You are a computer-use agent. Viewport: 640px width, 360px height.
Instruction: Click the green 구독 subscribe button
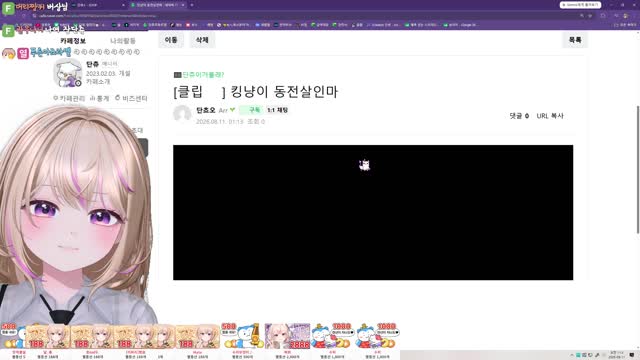coord(252,110)
